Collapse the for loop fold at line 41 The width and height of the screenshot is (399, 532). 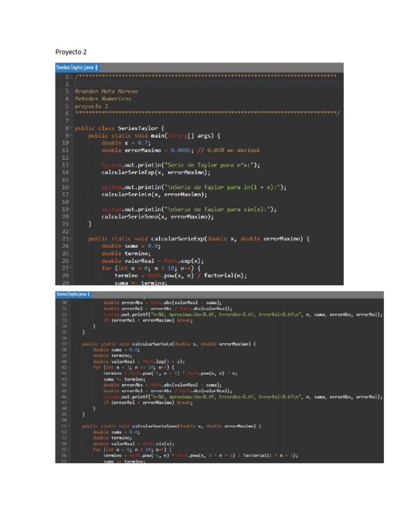click(x=69, y=367)
